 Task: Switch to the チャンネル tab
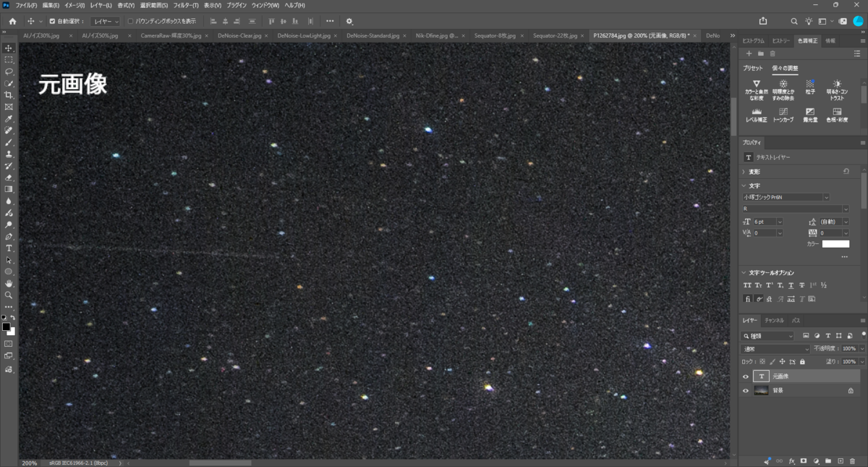[774, 320]
